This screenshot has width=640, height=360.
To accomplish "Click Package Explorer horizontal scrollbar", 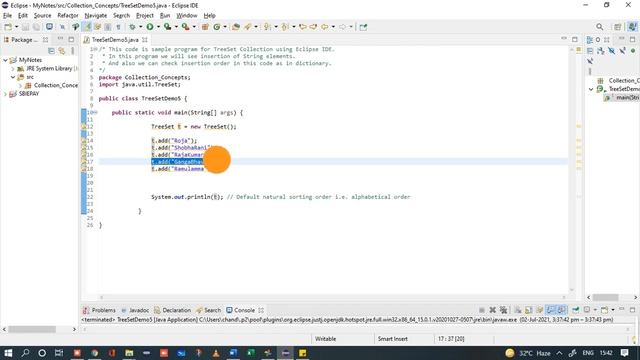I will (x=39, y=329).
